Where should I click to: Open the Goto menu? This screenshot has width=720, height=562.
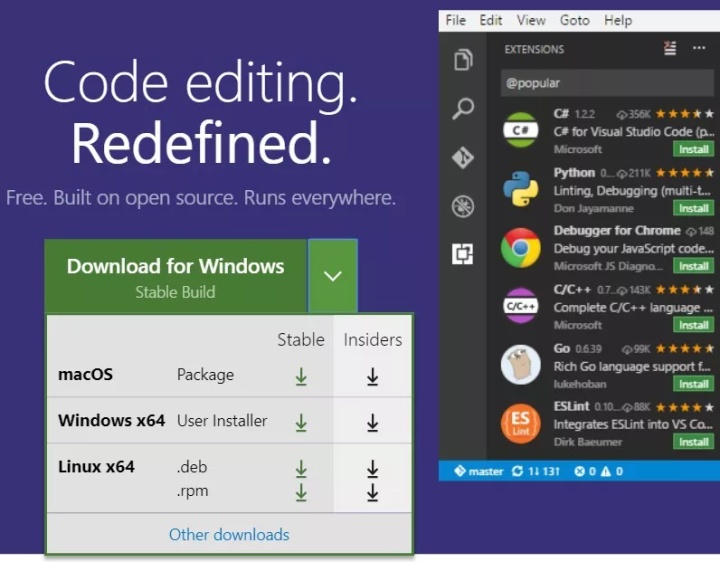coord(574,20)
